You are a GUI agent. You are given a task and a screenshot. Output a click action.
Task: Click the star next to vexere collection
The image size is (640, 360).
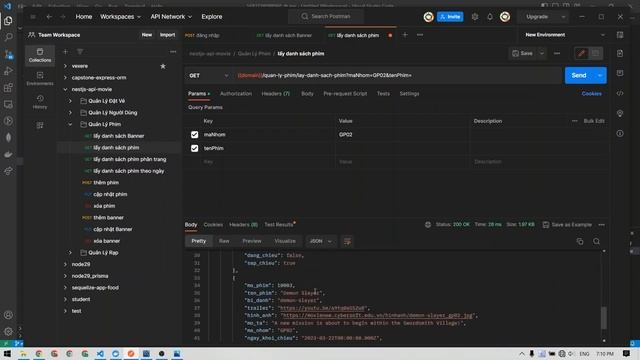[163, 66]
